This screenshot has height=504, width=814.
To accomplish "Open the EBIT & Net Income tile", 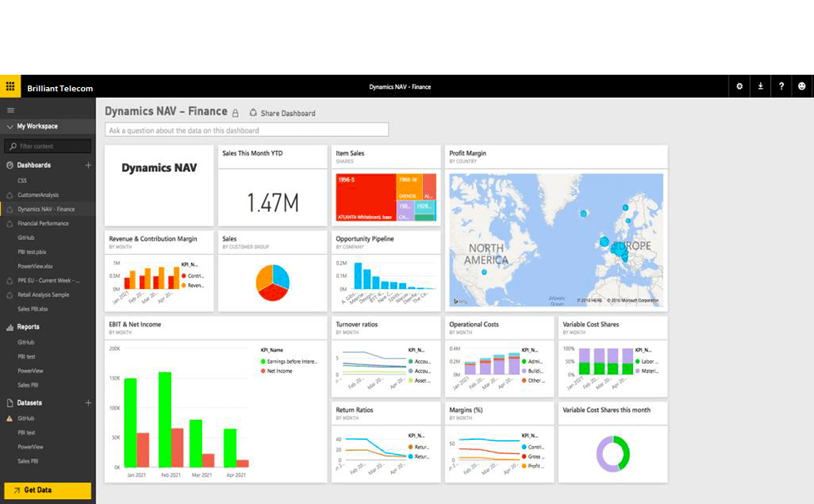I will pos(215,399).
